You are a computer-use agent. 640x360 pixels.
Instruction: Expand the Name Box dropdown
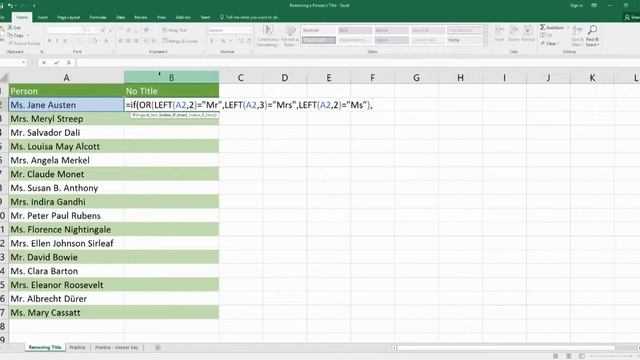[x=24, y=62]
